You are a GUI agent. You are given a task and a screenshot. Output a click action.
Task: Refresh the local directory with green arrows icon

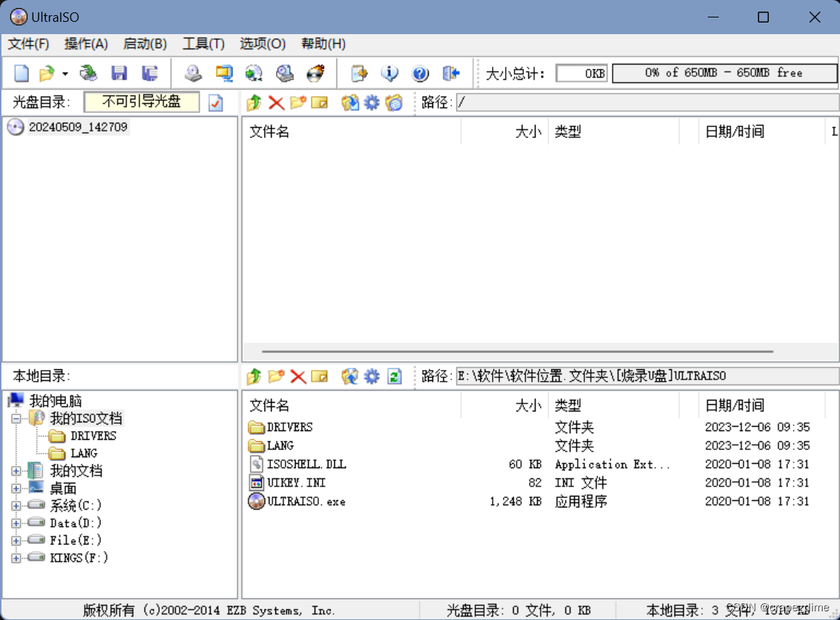click(x=395, y=377)
